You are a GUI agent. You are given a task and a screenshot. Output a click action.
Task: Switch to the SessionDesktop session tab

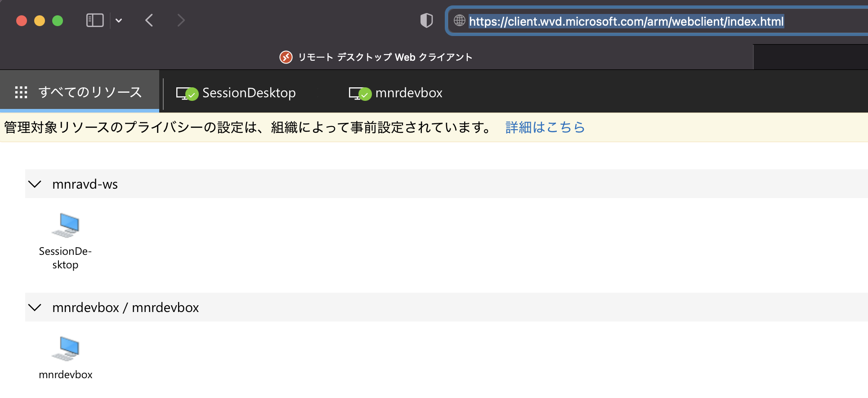point(236,93)
